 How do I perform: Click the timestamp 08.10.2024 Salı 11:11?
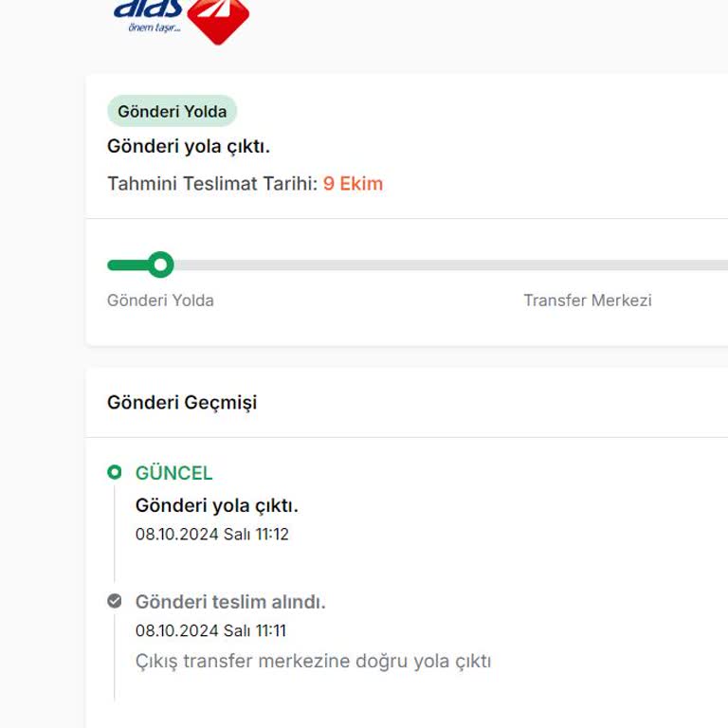(x=210, y=630)
